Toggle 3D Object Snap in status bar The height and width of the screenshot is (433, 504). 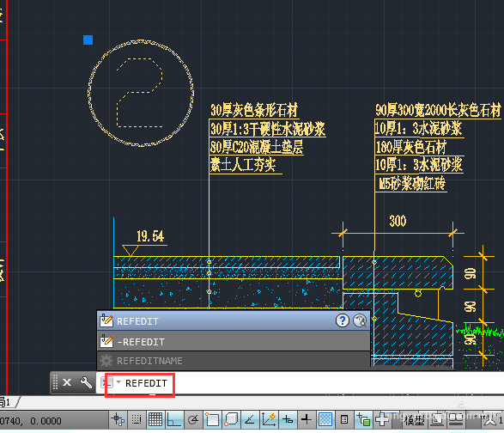[x=231, y=419]
